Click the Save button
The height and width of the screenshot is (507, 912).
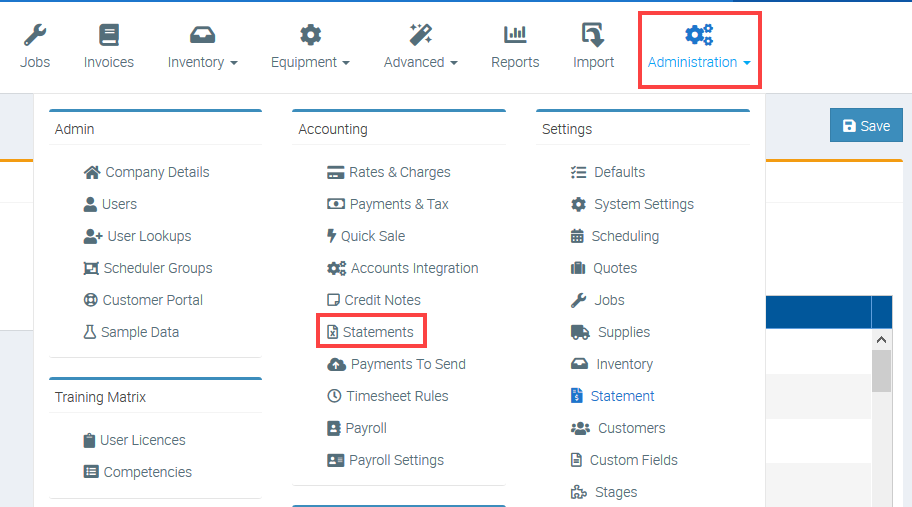tap(866, 126)
